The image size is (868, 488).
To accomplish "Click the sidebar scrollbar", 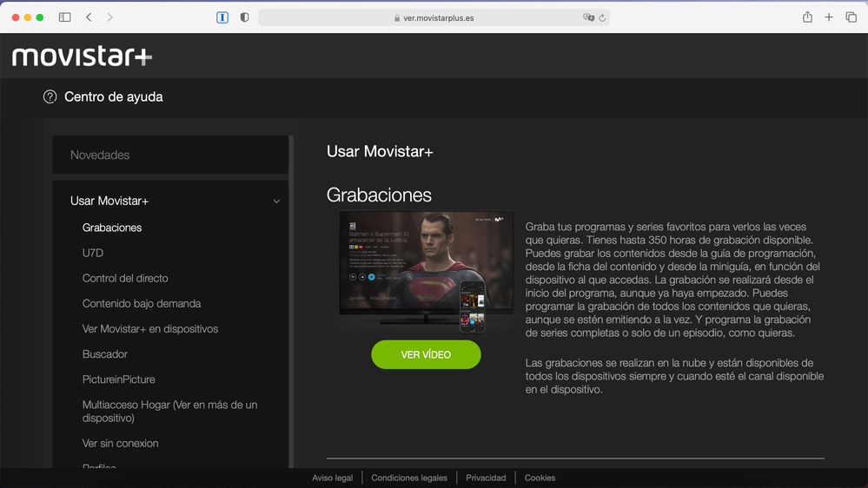I will click(291, 301).
